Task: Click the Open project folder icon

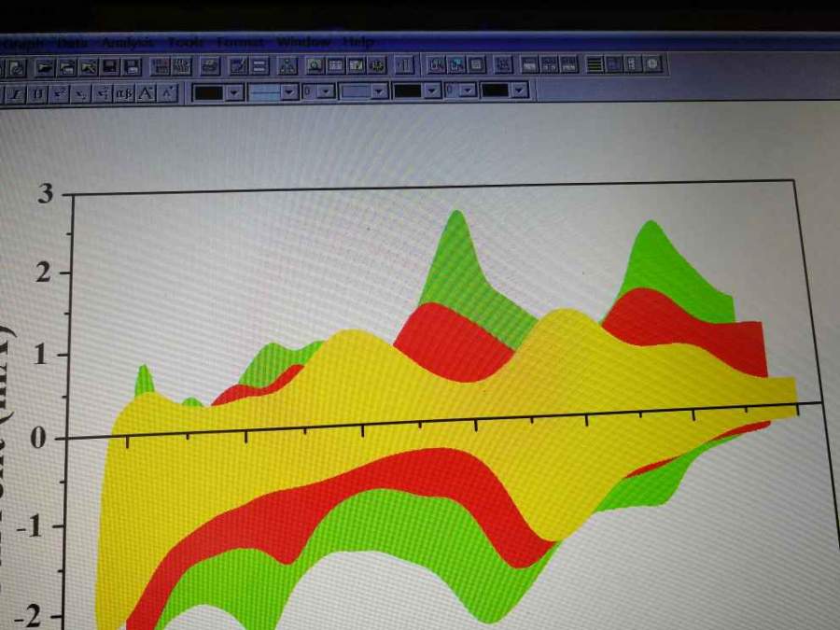Action: click(45, 67)
